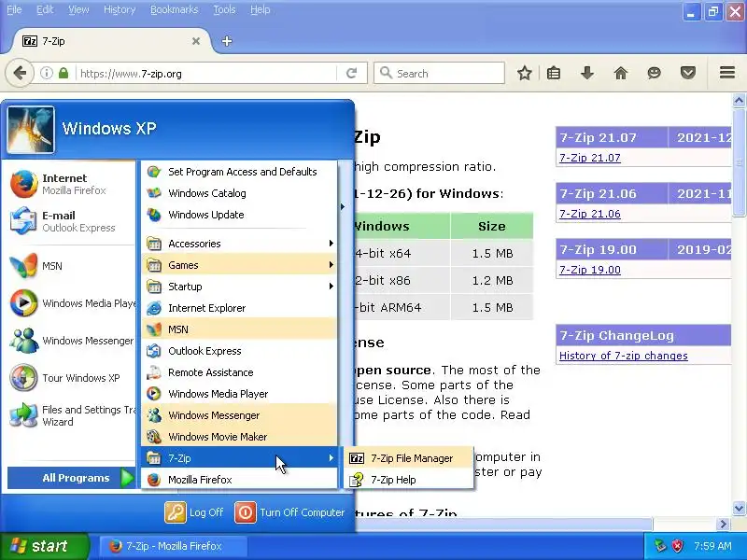Click 7-Zip Mozilla Firefox taskbar button
This screenshot has height=560, width=747.
pyautogui.click(x=173, y=546)
